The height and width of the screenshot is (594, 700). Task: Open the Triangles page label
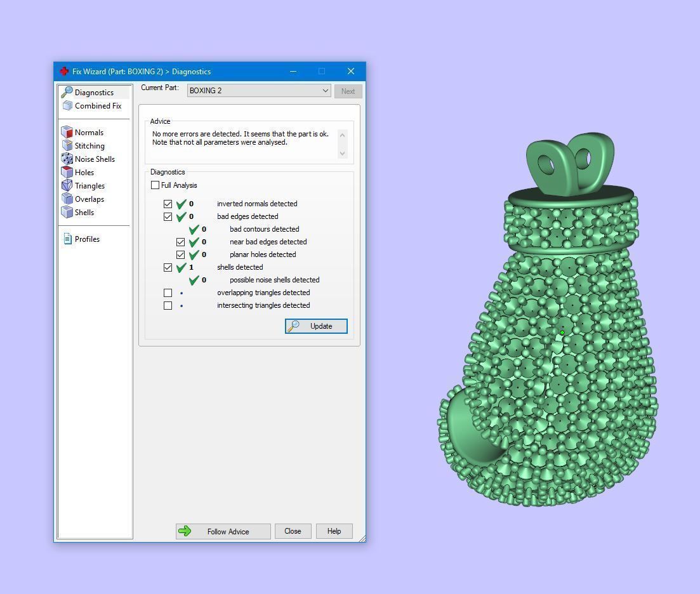(x=89, y=186)
